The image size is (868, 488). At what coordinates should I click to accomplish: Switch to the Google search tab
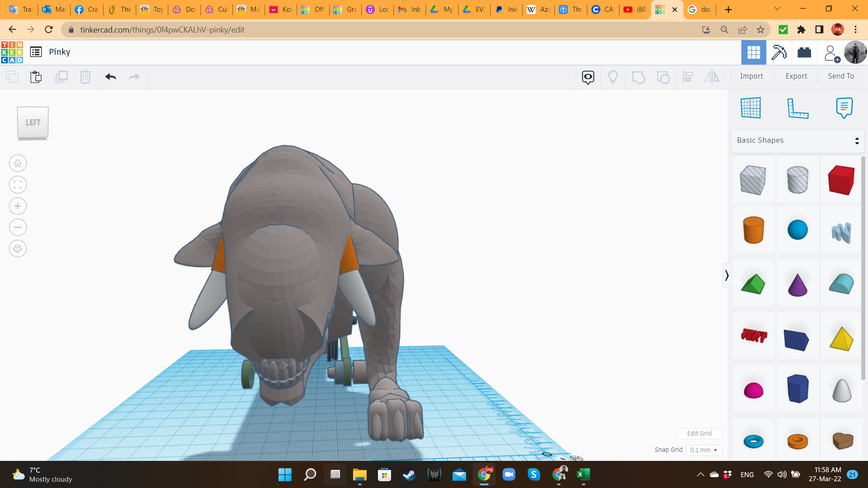[700, 9]
